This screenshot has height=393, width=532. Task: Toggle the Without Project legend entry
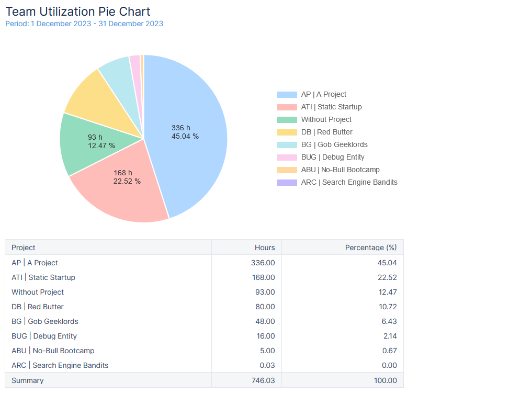[x=314, y=119]
